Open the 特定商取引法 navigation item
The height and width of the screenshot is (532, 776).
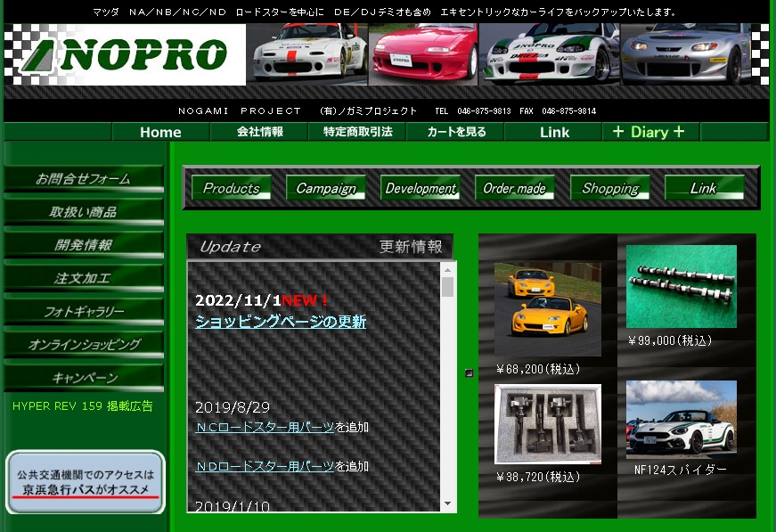click(357, 132)
